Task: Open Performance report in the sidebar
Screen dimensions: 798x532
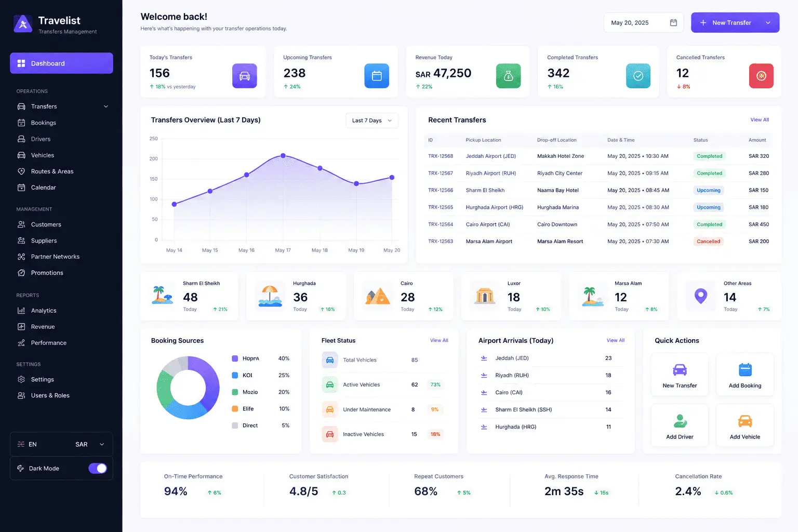Action: pyautogui.click(x=61, y=343)
